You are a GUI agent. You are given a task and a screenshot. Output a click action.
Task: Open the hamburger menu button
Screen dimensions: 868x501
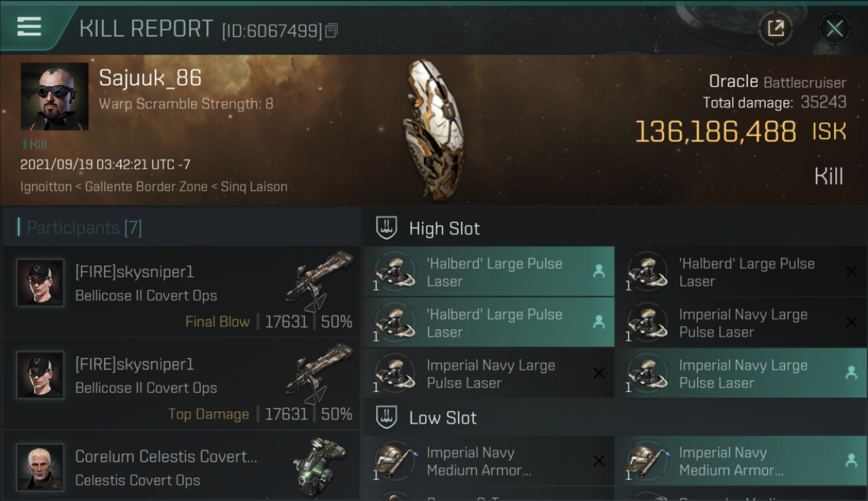pyautogui.click(x=30, y=27)
